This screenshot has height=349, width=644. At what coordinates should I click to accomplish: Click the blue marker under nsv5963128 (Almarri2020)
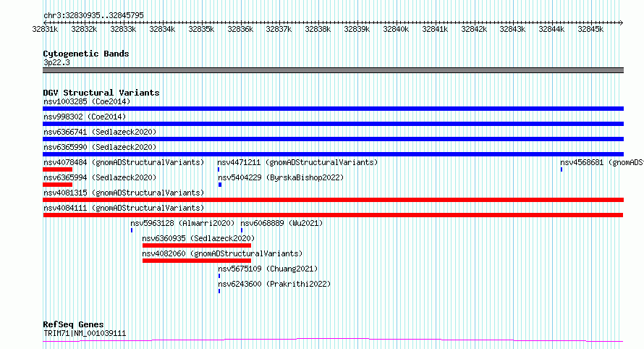pos(132,230)
